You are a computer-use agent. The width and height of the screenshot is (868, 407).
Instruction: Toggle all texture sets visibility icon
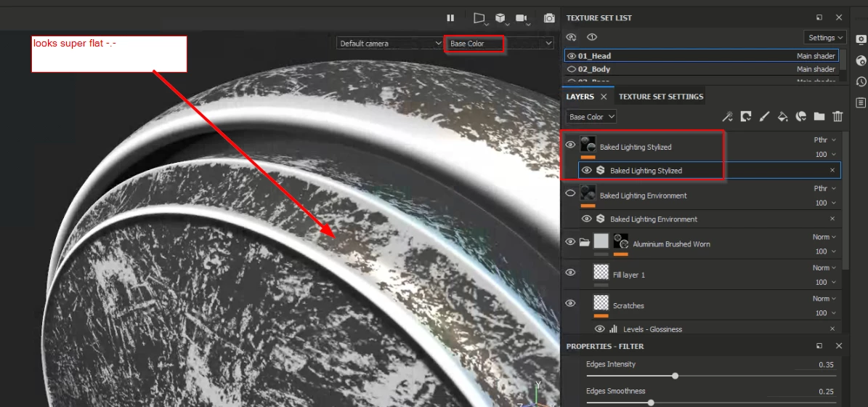coord(572,37)
